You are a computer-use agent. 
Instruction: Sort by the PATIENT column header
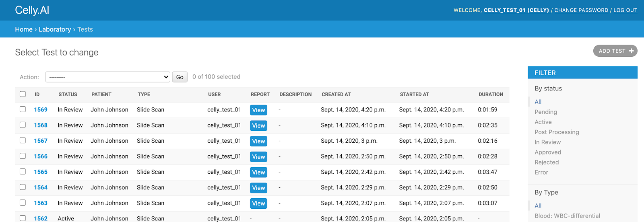pos(101,95)
